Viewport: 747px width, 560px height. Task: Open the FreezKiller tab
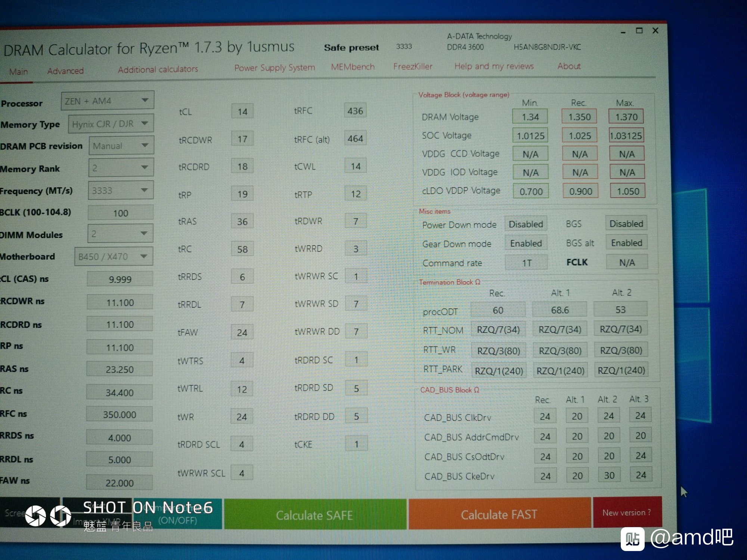413,66
